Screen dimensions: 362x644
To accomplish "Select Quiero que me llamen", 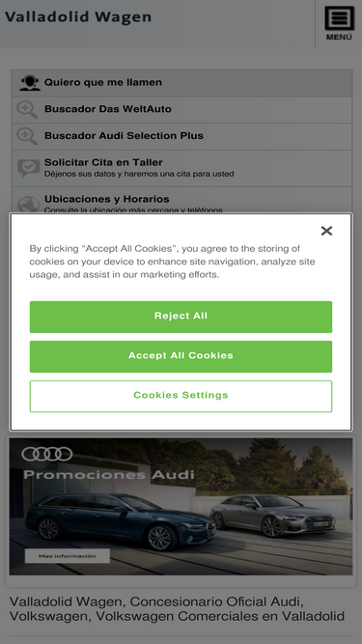I will (181, 83).
